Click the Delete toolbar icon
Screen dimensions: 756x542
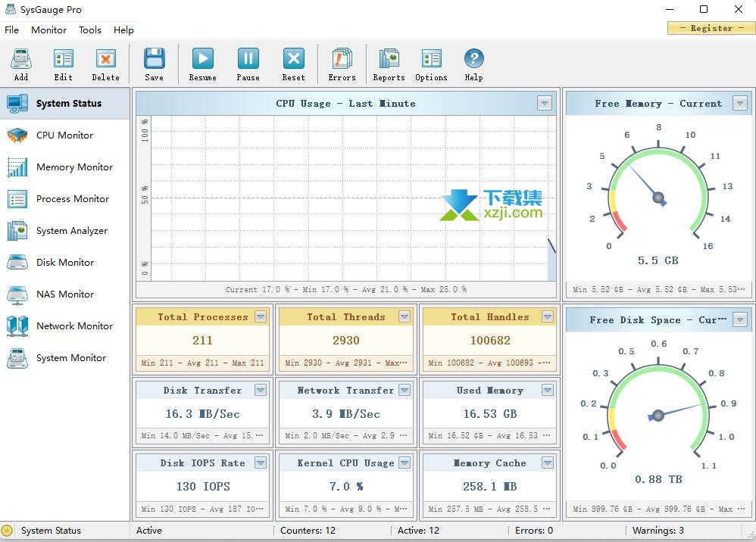(x=105, y=59)
